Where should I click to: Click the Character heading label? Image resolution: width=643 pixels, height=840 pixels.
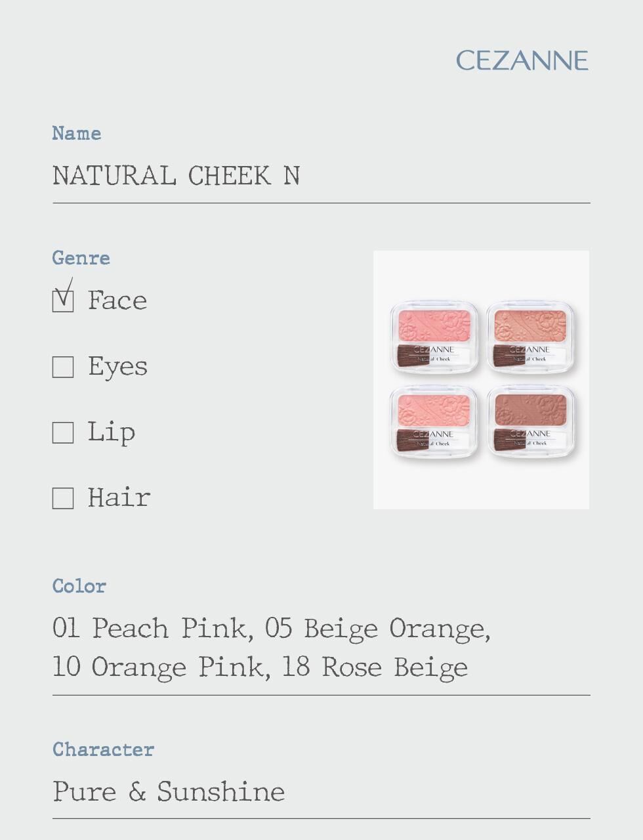104,749
